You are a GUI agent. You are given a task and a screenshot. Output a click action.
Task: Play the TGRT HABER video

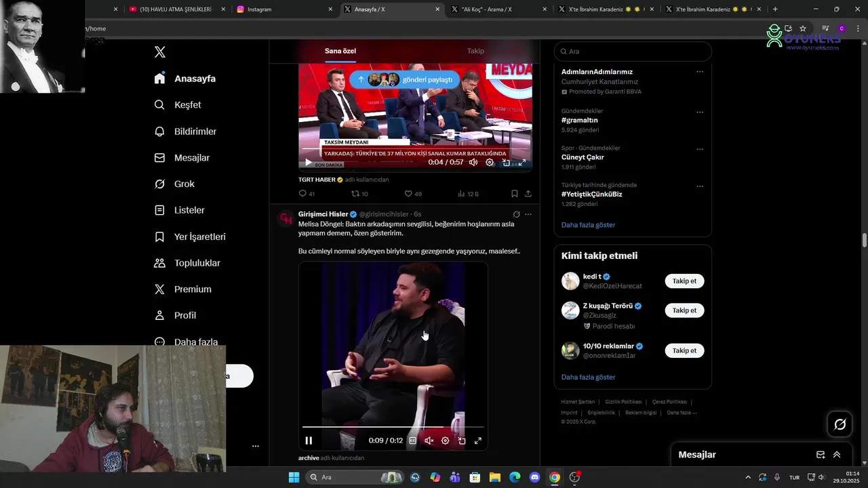click(x=309, y=163)
